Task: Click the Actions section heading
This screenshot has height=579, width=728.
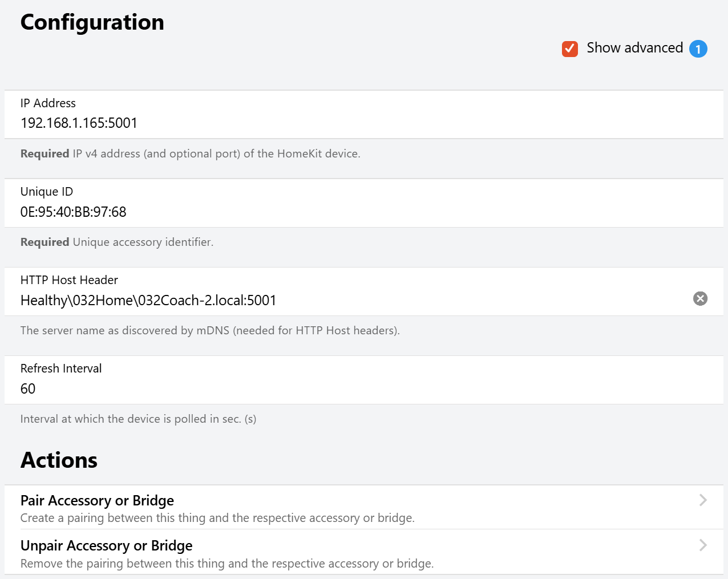Action: pyautogui.click(x=59, y=460)
